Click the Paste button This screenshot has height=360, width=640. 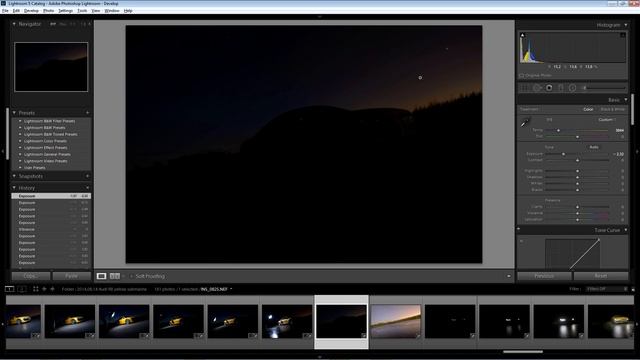[x=72, y=276]
